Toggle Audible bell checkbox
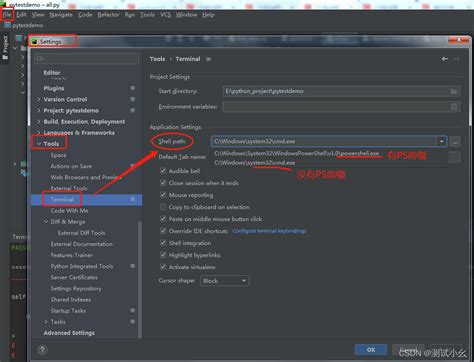Image resolution: width=474 pixels, height=362 pixels. click(163, 171)
